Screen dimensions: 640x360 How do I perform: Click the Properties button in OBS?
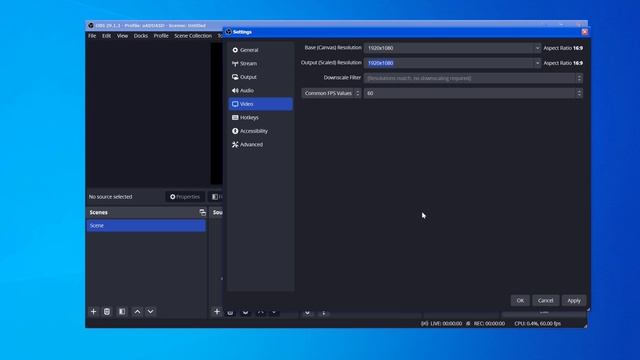click(185, 197)
